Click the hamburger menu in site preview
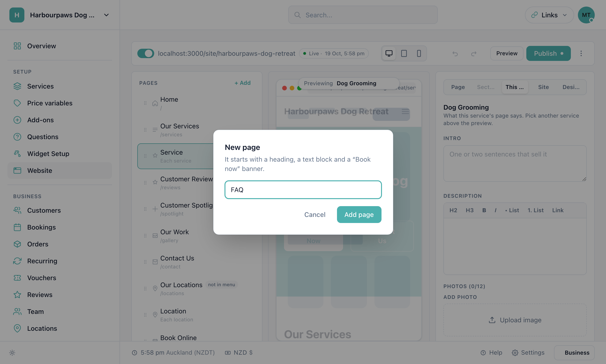Image resolution: width=606 pixels, height=364 pixels. (405, 111)
